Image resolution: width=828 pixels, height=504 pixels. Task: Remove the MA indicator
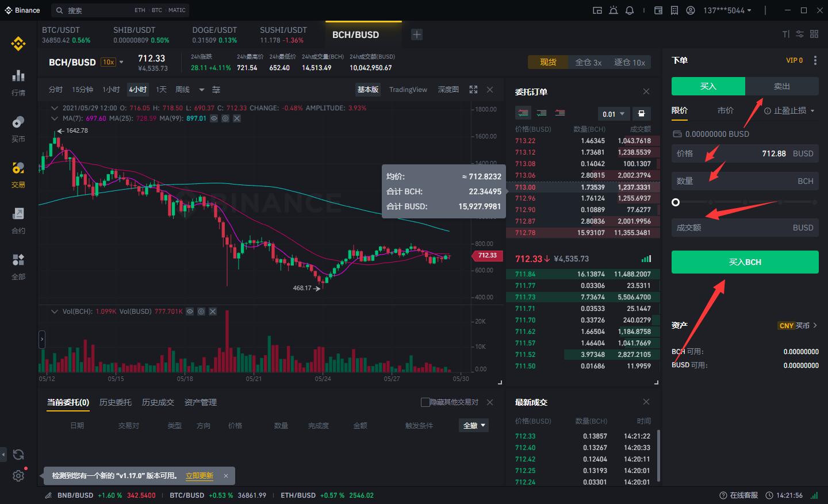pyautogui.click(x=237, y=118)
